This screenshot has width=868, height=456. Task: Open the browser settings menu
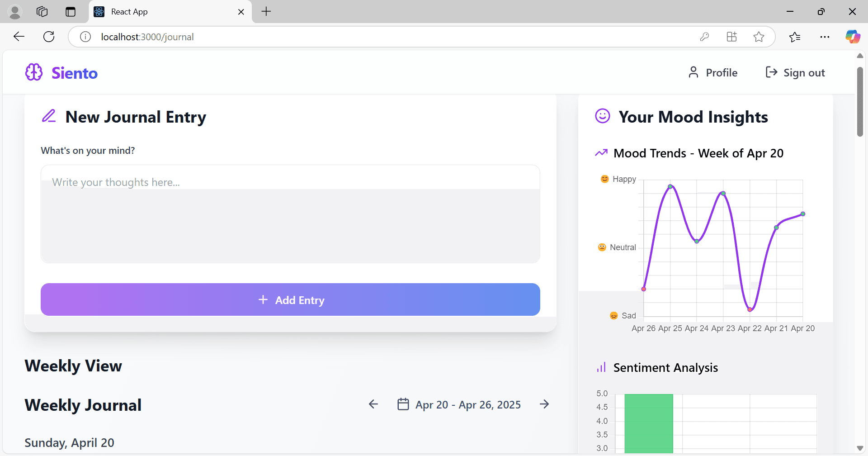(825, 37)
